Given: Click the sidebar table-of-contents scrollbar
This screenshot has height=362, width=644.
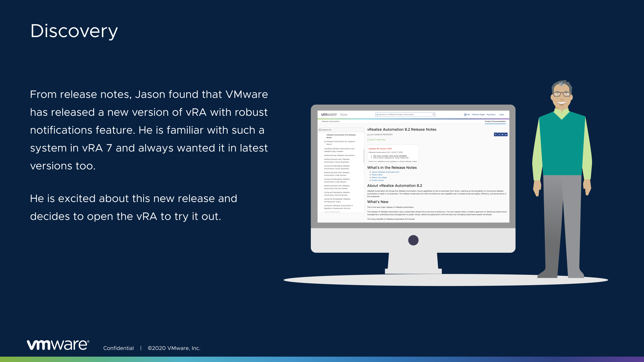Looking at the screenshot, I should [364, 156].
